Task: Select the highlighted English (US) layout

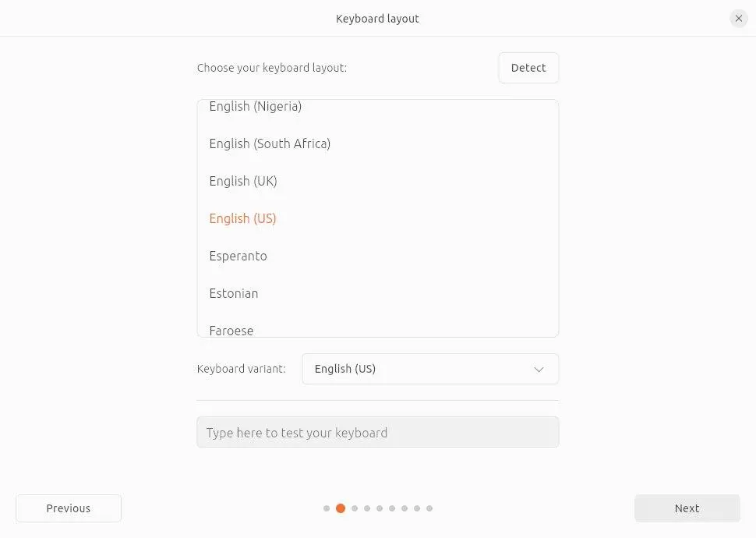Action: (x=242, y=218)
